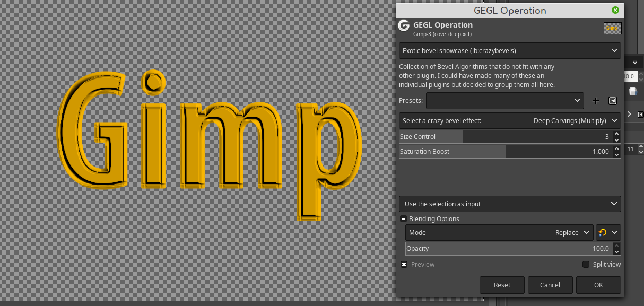The image size is (644, 306).
Task: Open the Mode Replace dropdown
Action: click(499, 232)
